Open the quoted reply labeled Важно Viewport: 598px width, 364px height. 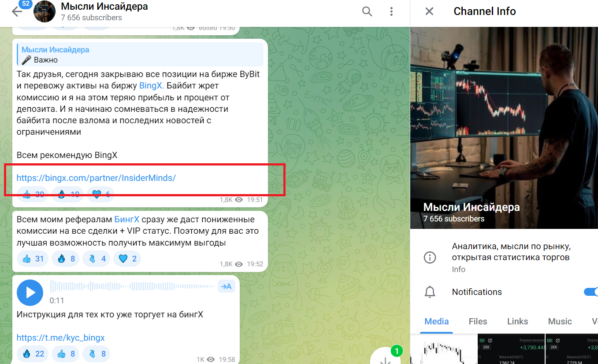pos(140,55)
